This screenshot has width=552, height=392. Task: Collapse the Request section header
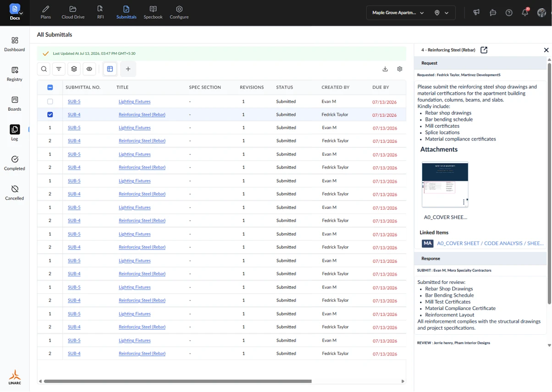click(x=480, y=63)
